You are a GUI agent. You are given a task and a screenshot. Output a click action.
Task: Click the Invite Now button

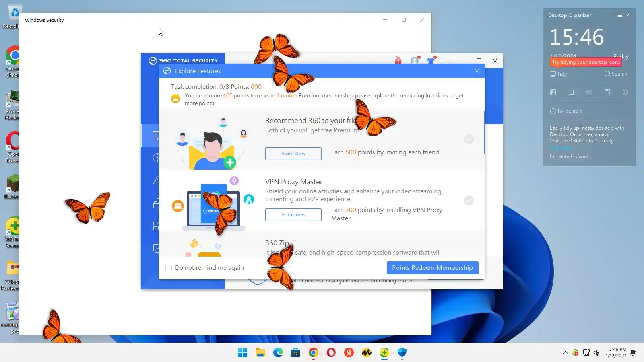(x=293, y=154)
